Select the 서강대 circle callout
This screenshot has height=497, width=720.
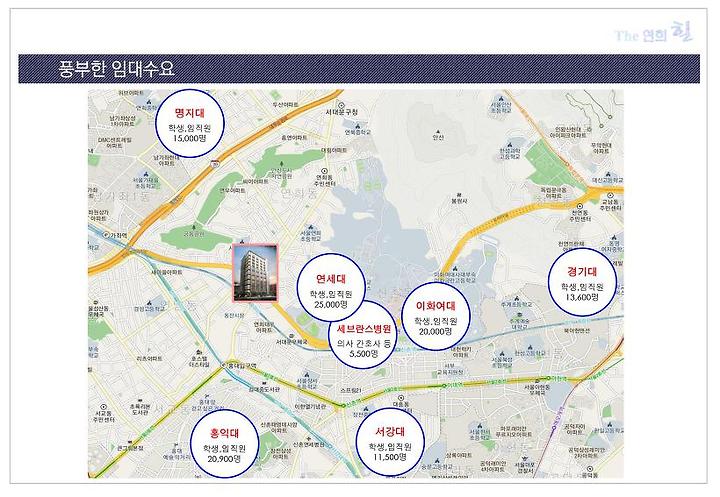point(390,442)
